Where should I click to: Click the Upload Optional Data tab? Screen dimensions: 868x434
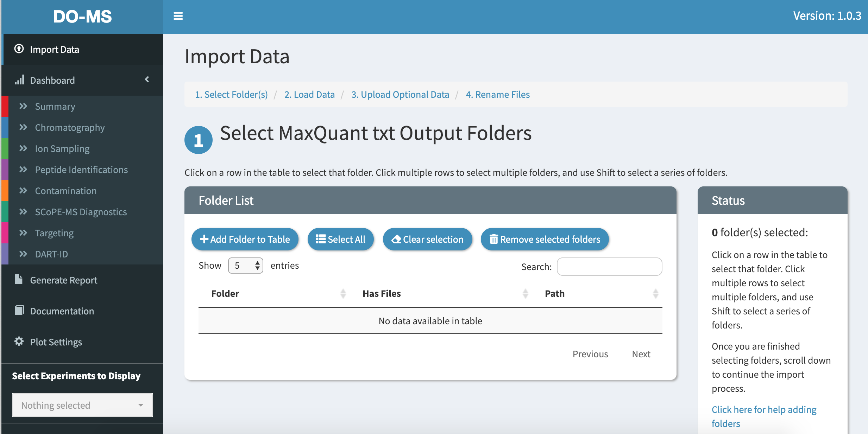point(400,94)
